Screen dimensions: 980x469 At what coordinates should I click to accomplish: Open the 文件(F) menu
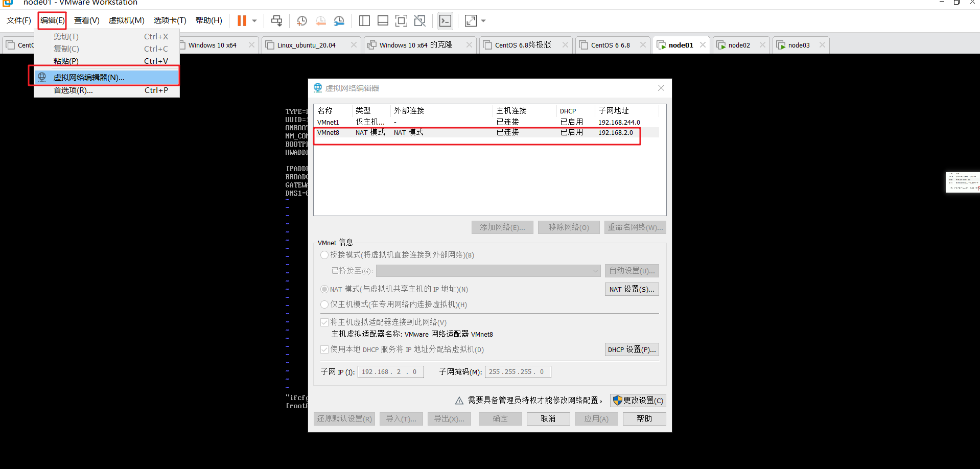[19, 20]
